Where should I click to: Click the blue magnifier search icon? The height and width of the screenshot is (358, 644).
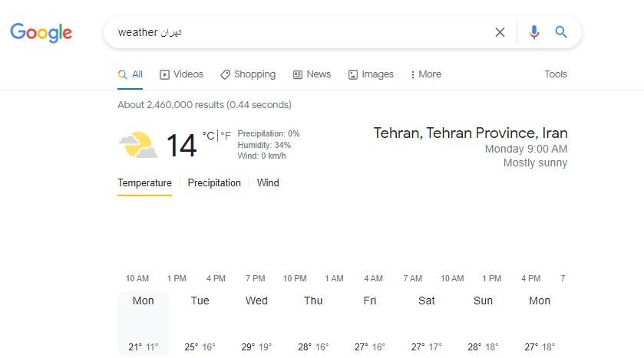(x=561, y=32)
